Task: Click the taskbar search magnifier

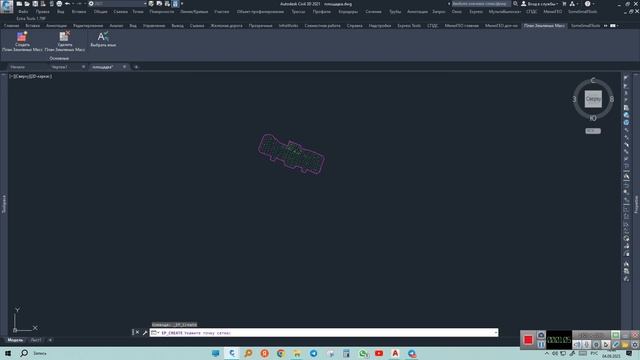Action: point(24,353)
